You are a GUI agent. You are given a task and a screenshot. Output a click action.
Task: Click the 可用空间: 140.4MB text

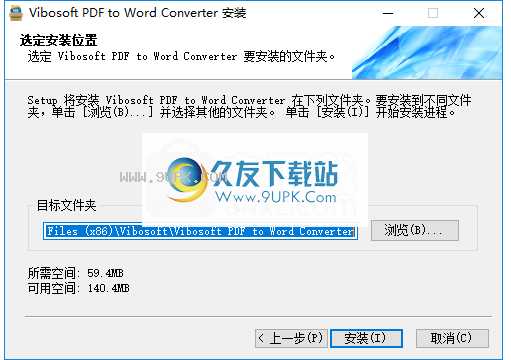[x=79, y=288]
